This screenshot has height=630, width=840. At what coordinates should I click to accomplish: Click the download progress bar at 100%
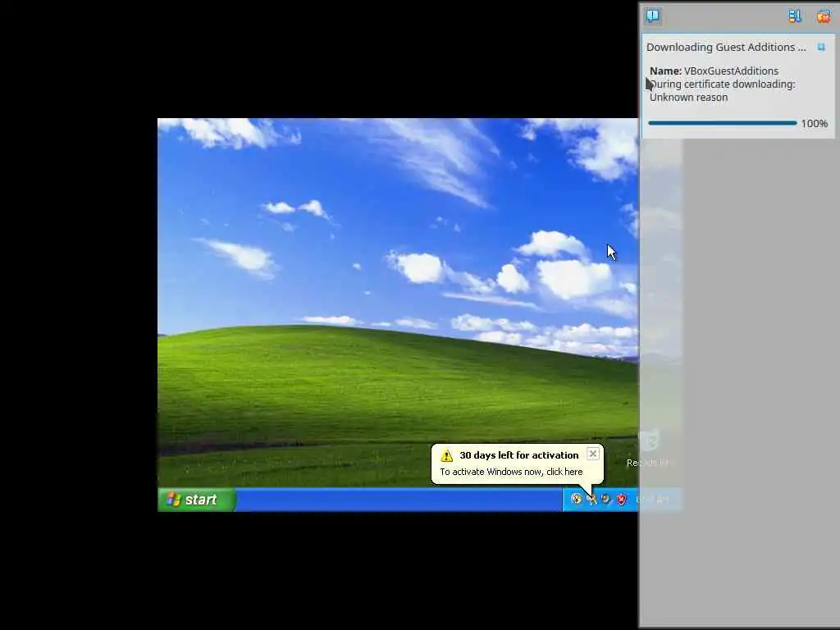tap(722, 123)
